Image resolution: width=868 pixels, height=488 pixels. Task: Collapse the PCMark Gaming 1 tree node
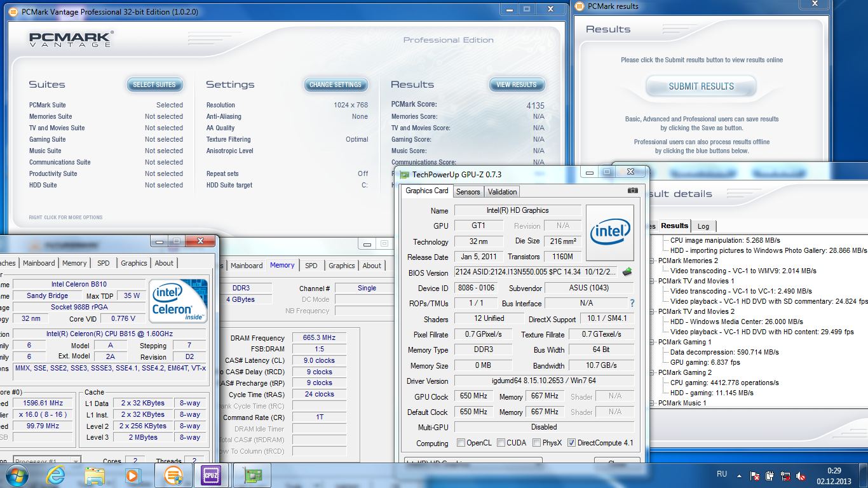coord(653,342)
